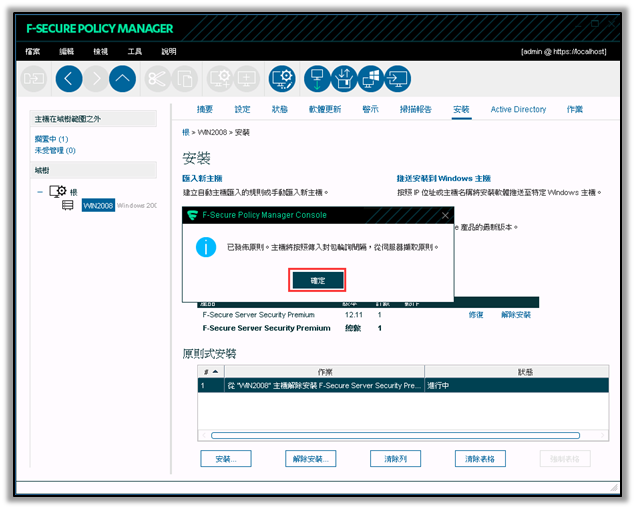Image resolution: width=635 pixels, height=509 pixels.
Task: Click unmanaged hosts (0) link
Action: (x=55, y=150)
